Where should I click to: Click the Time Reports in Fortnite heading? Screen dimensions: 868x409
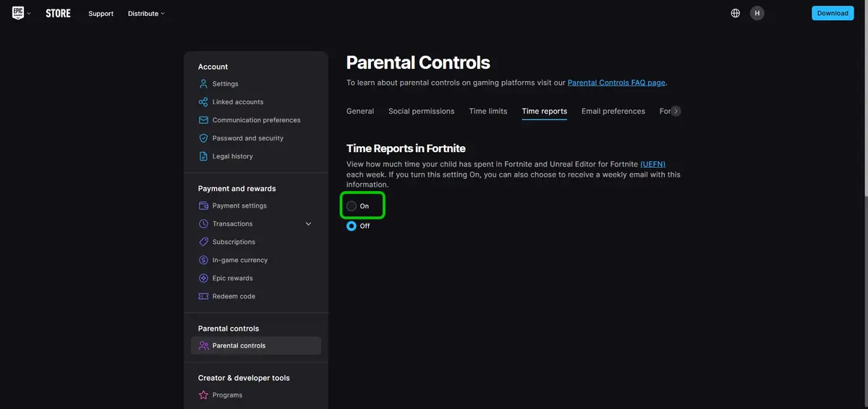click(406, 148)
